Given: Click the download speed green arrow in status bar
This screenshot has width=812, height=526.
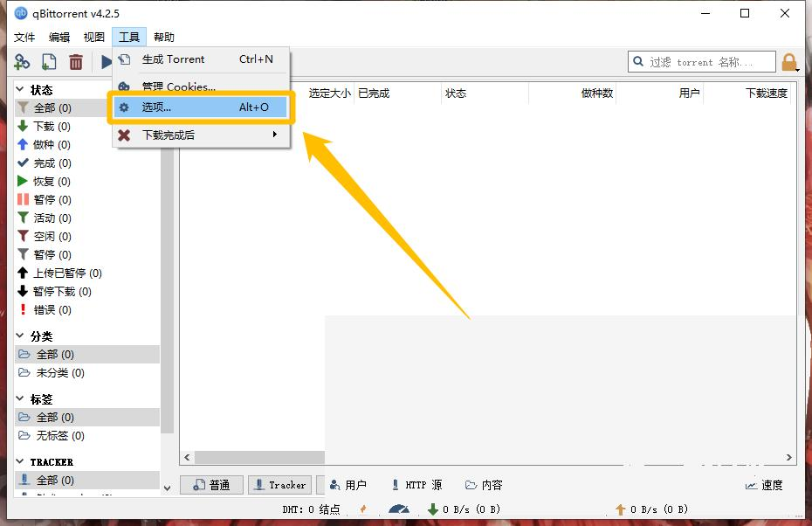Looking at the screenshot, I should click(433, 509).
